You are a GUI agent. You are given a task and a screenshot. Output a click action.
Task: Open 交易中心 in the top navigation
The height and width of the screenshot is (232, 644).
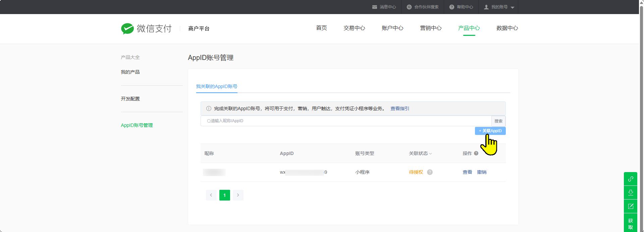tap(354, 28)
